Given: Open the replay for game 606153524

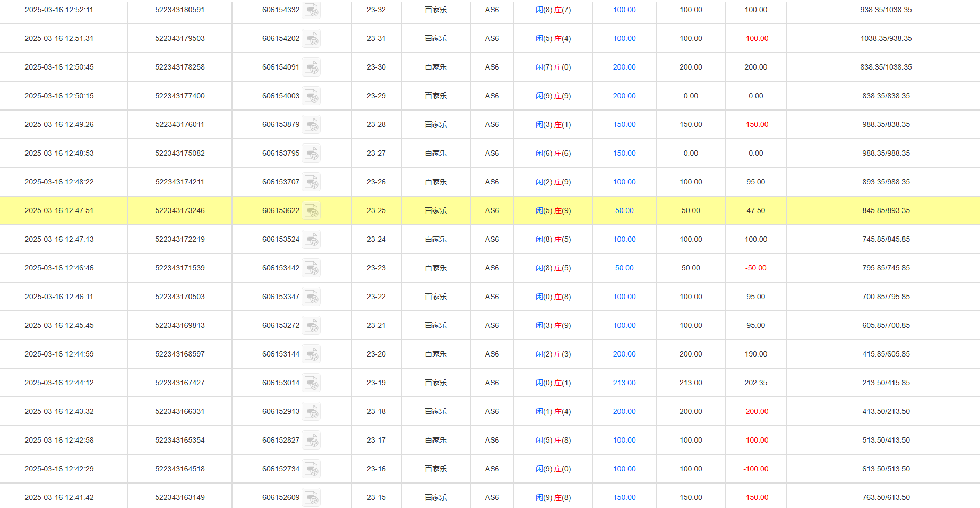Looking at the screenshot, I should point(312,239).
